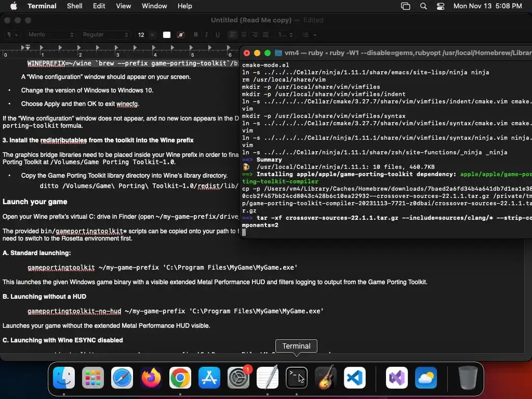This screenshot has width=532, height=399.
Task: Click 'C. Launching with Wine ESYNC disabled' heading
Action: point(63,340)
